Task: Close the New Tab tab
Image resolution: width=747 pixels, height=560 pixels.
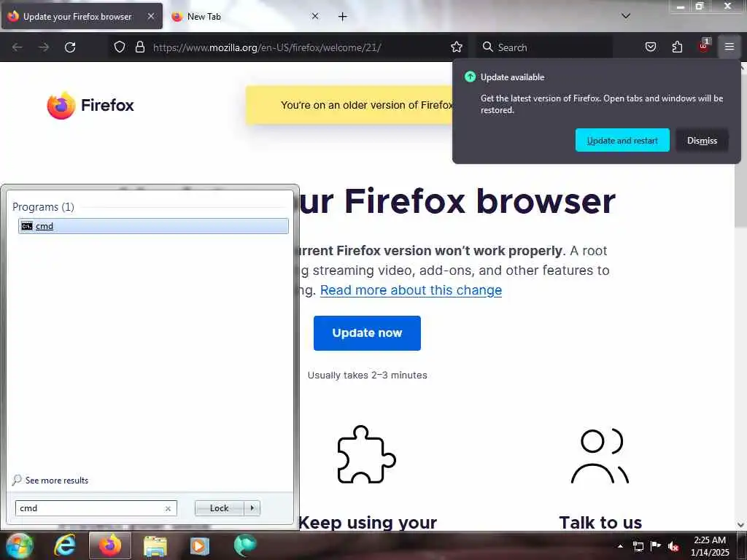Action: point(315,16)
